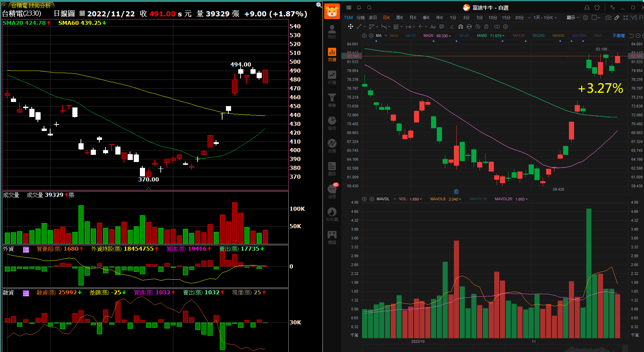The image size is (644, 352).
Task: Click the pencil draw toggle icon
Action: pos(617,17)
